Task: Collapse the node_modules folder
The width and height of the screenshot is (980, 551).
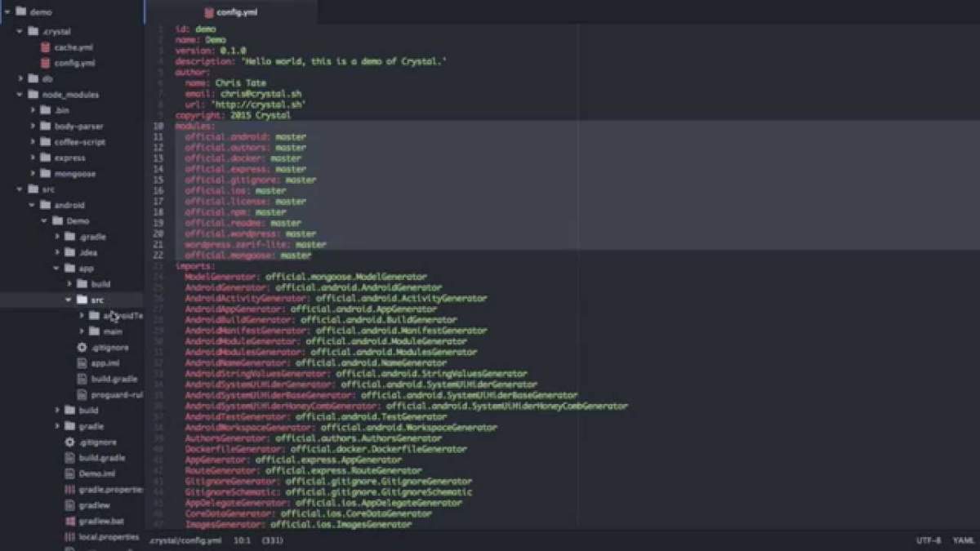Action: point(20,95)
